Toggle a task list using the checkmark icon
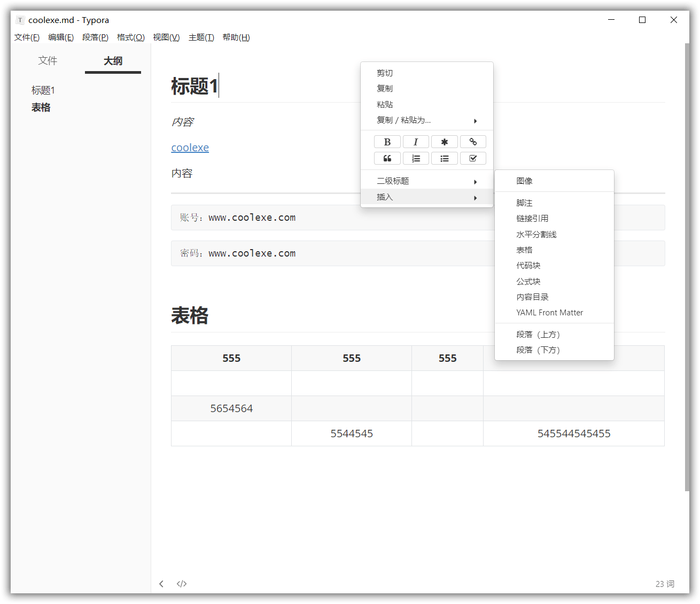700x604 pixels. (473, 158)
